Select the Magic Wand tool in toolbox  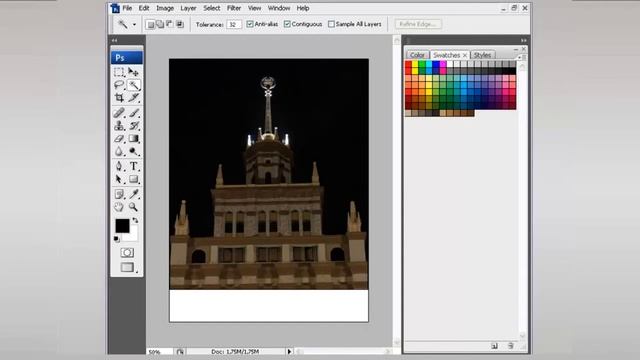(133, 85)
